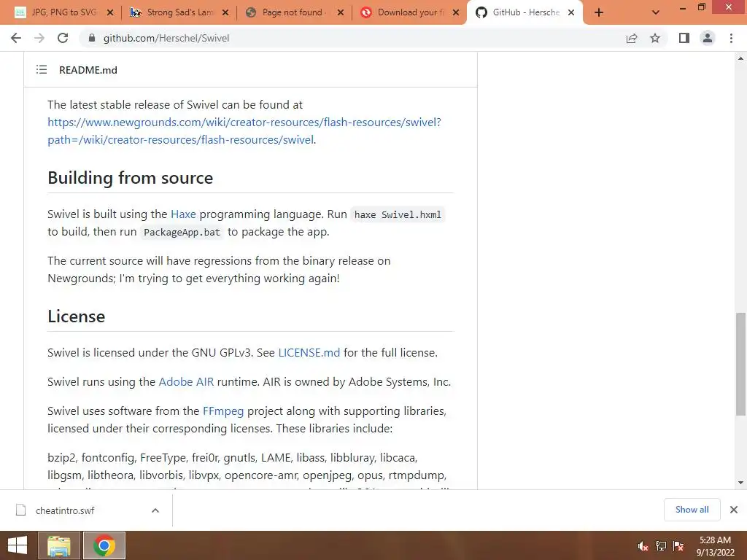
Task: Open the Newgrounds Swivel wiki link
Action: click(x=244, y=131)
